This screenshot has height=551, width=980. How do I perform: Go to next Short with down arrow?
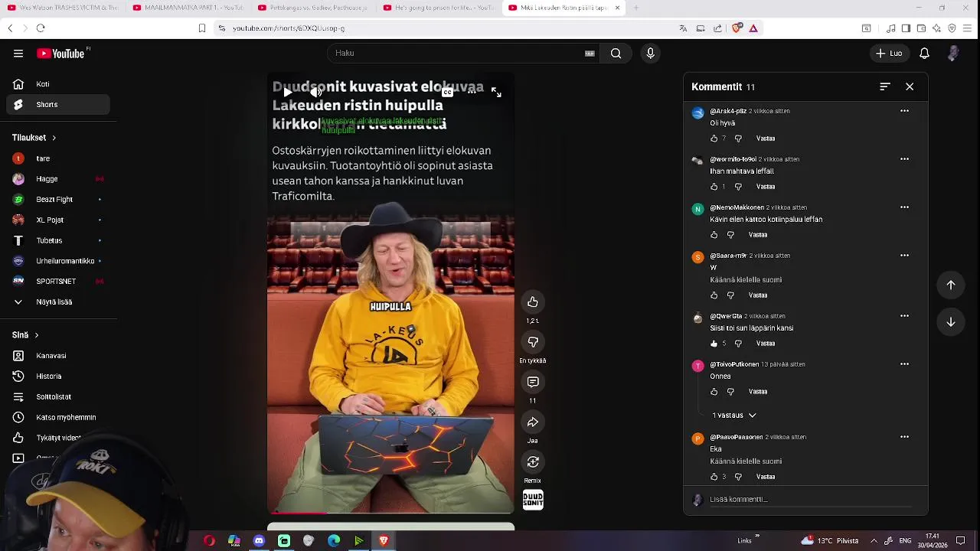(951, 322)
